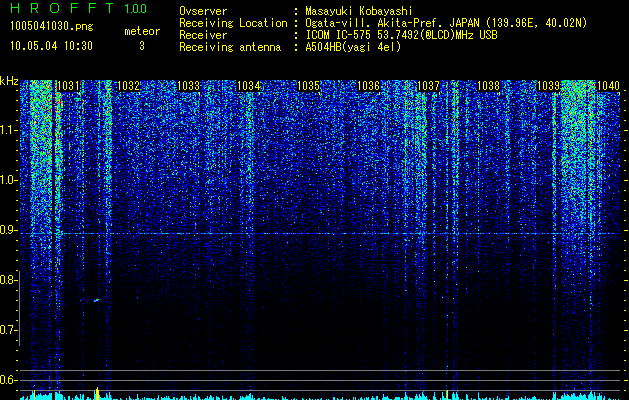Click the Ogata-vill. Akita-Pref. JAPAN location text
The image size is (629, 400).
click(x=446, y=23)
